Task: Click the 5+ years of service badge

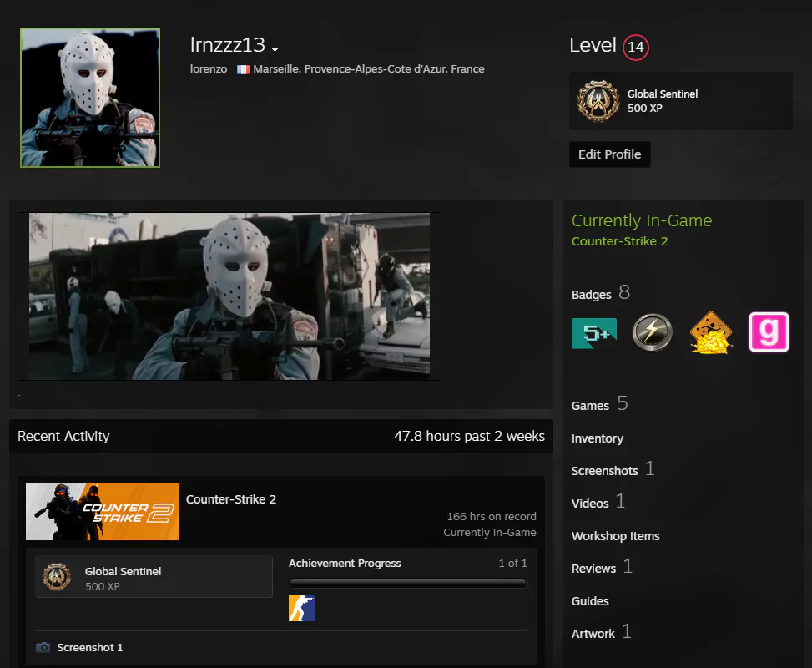Action: click(594, 332)
